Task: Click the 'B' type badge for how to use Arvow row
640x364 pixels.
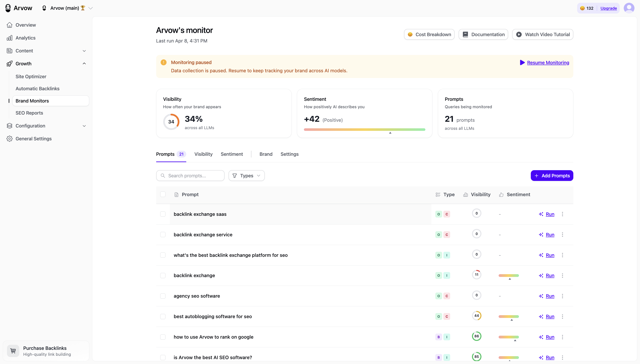Action: click(439, 337)
